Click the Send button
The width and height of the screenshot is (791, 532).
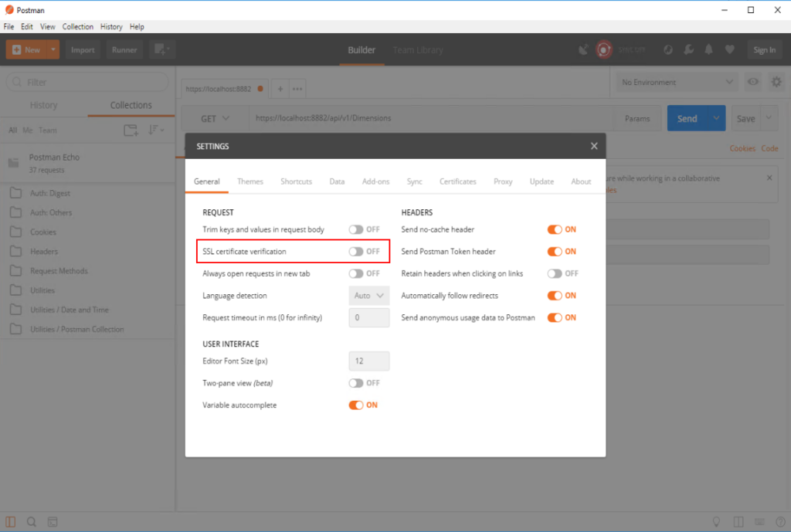[x=687, y=118]
